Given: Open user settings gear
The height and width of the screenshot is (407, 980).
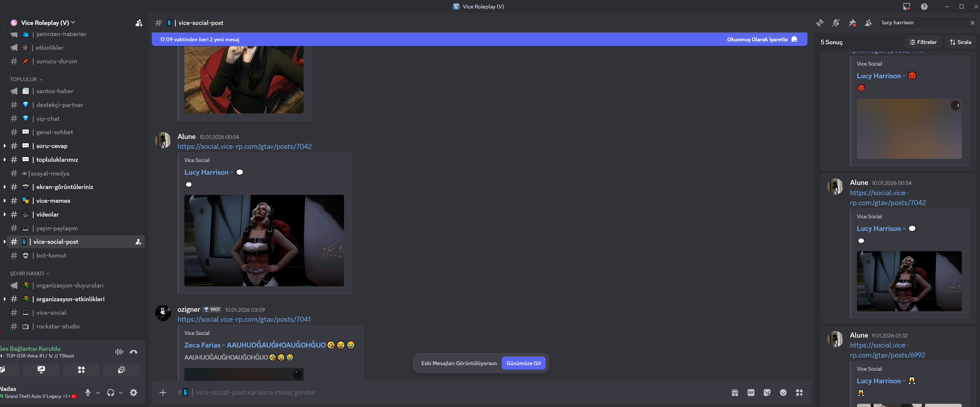Looking at the screenshot, I should pos(134,393).
